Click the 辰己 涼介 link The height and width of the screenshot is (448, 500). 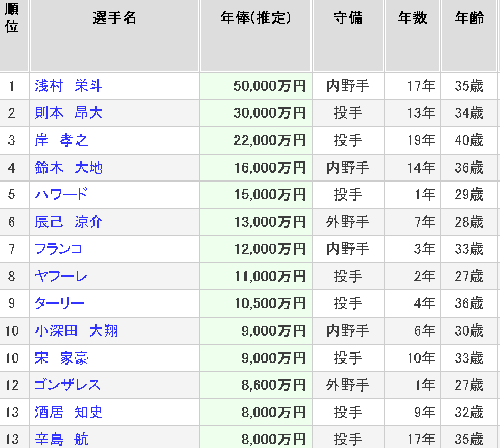(69, 222)
